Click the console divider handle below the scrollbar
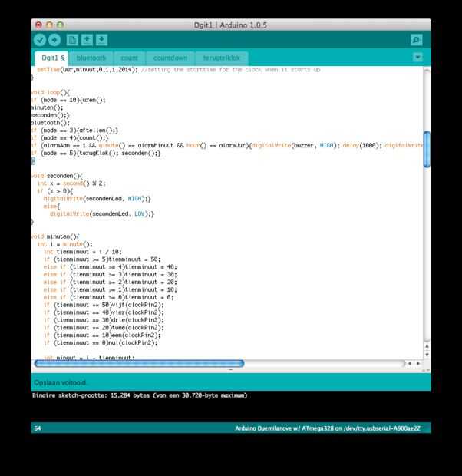462x476 pixels. 231,369
